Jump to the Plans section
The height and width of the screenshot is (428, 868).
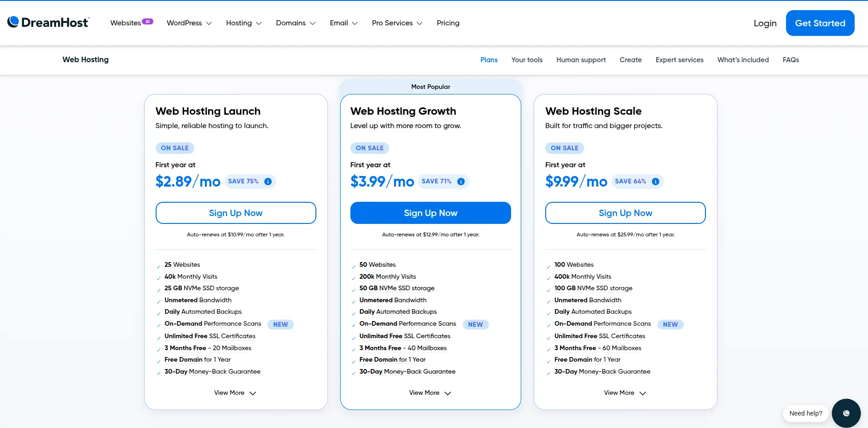click(489, 60)
